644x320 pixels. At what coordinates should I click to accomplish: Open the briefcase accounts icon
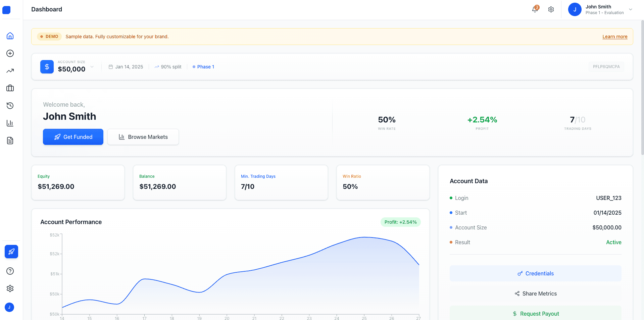pos(10,88)
